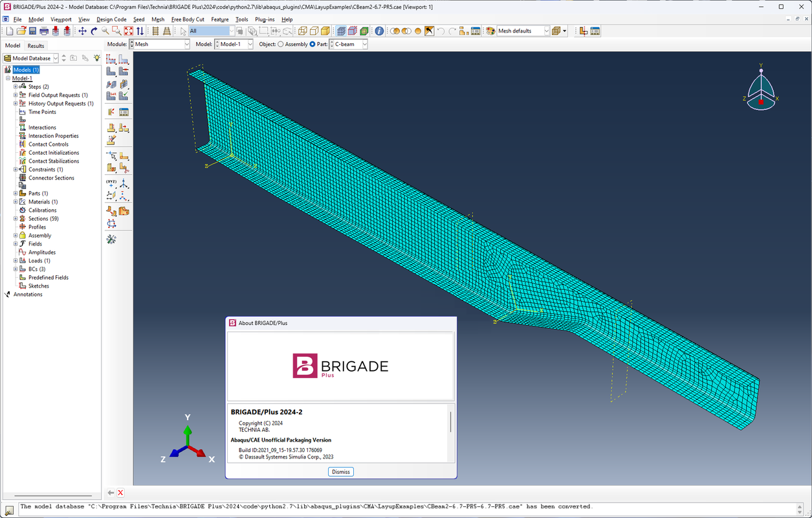Open the message area tab icon
812x518 pixels.
click(x=9, y=511)
